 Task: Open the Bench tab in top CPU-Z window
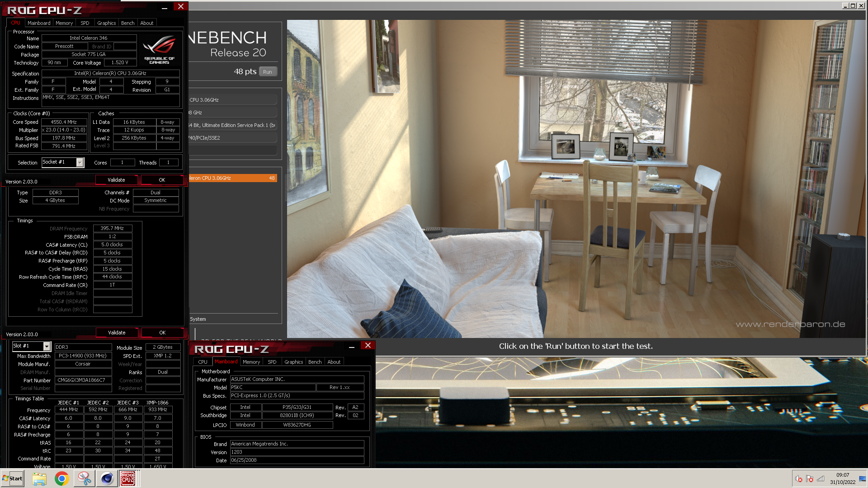(128, 23)
